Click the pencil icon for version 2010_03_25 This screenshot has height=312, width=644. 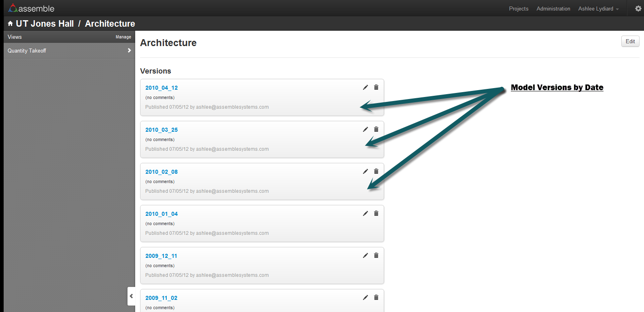pos(366,129)
